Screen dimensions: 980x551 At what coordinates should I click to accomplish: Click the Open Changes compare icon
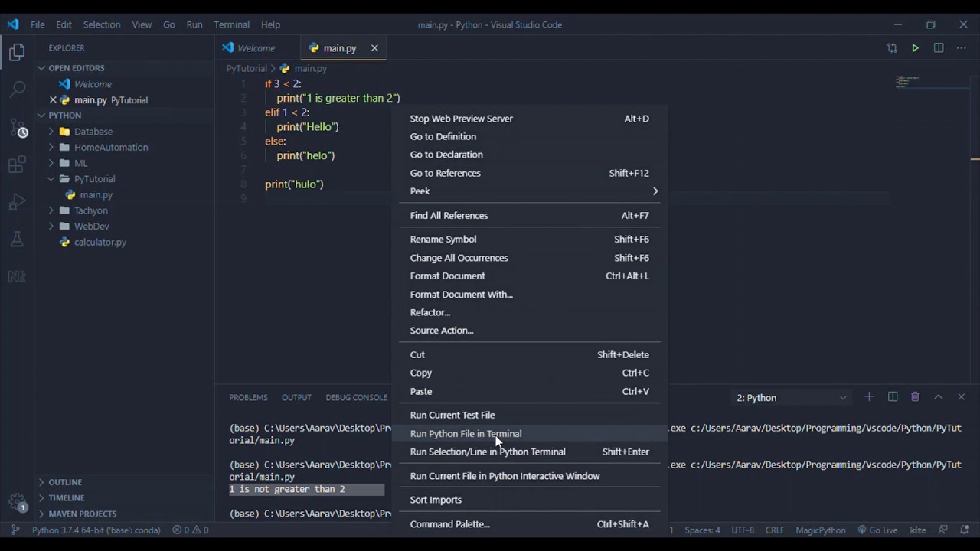[892, 48]
